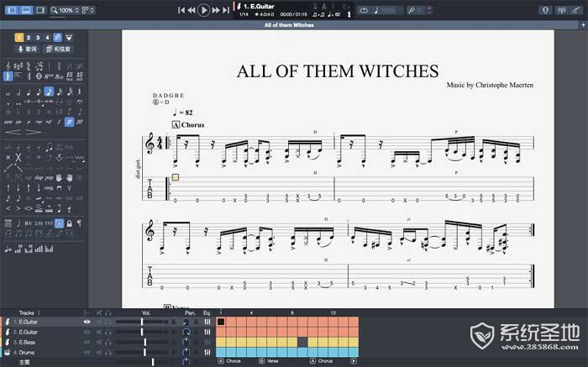
Task: Select voice 4 in the palette
Action: 47,38
